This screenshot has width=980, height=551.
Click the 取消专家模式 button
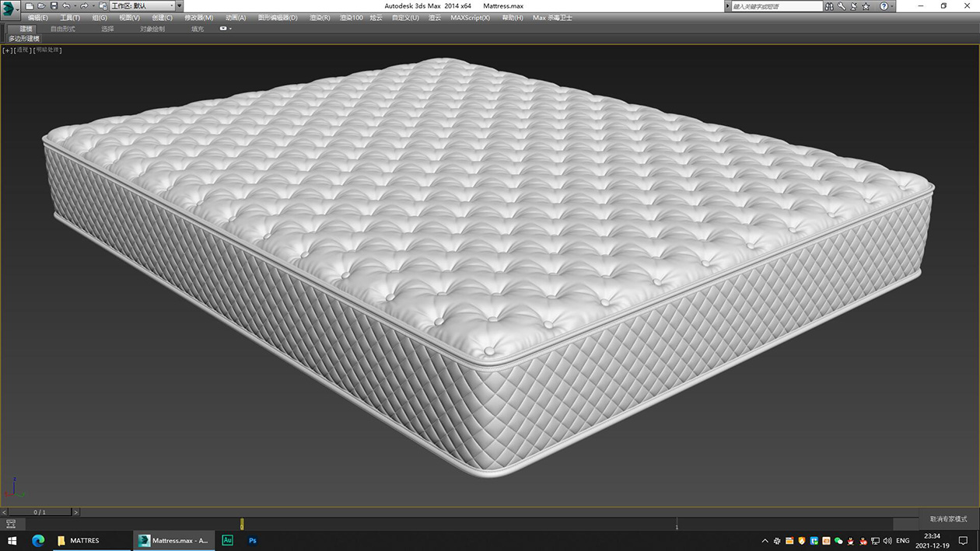949,519
